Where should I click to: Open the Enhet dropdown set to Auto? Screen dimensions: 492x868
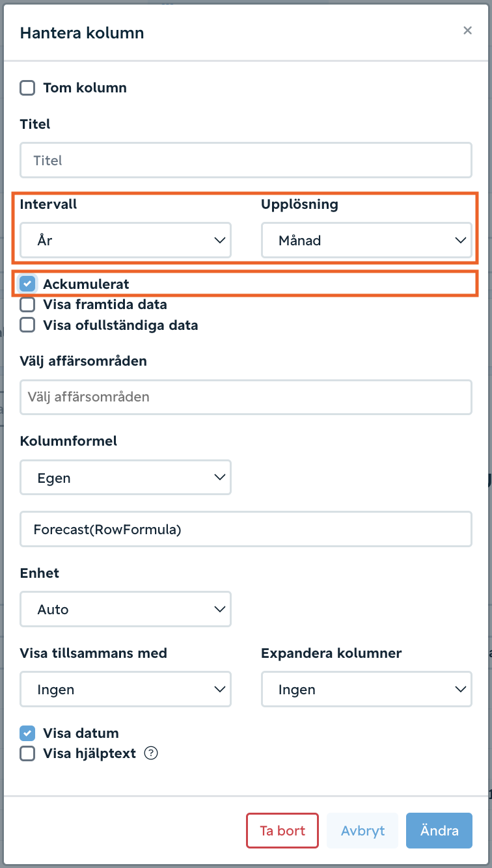(126, 609)
